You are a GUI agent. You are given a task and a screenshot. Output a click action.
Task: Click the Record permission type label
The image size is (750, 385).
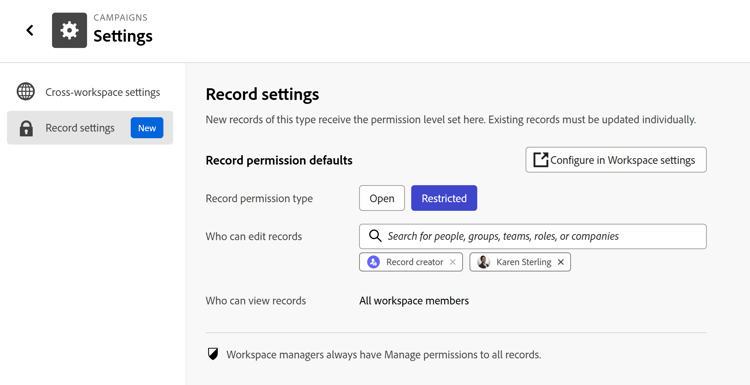(x=259, y=198)
